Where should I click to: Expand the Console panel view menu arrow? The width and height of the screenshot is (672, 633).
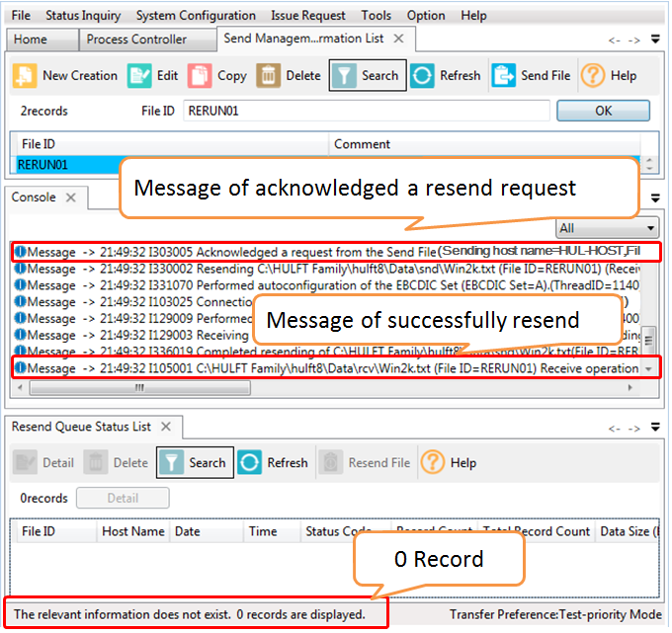coord(656,198)
